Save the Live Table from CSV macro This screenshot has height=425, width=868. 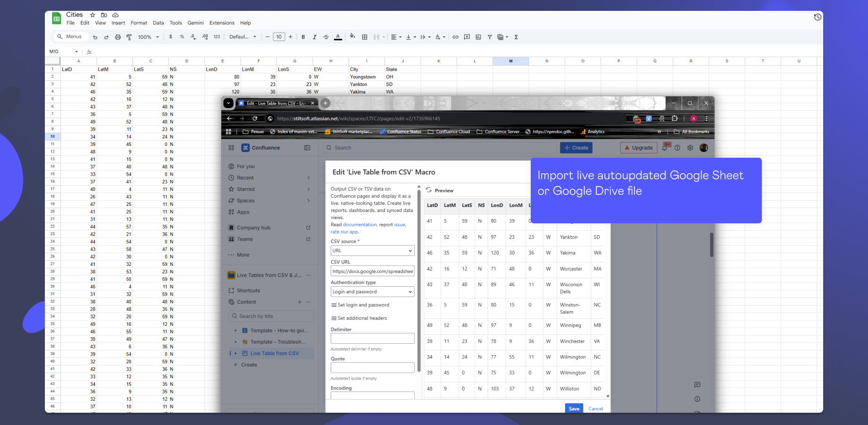tap(574, 408)
